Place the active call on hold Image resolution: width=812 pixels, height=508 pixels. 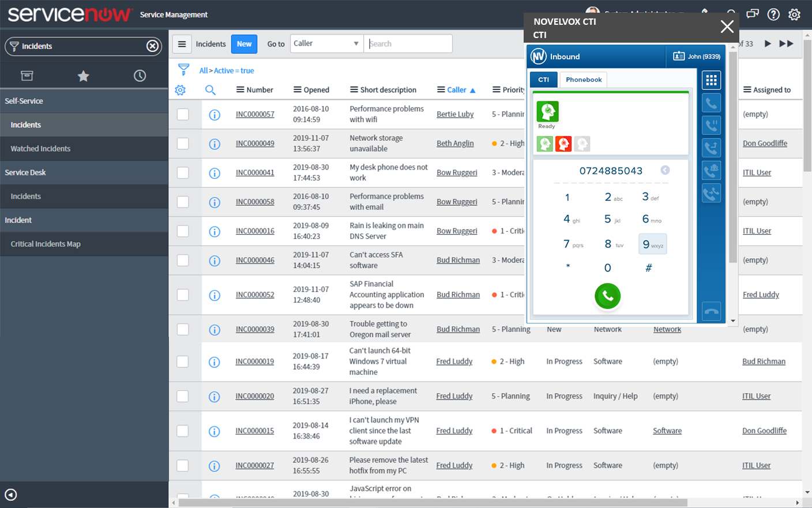click(711, 125)
